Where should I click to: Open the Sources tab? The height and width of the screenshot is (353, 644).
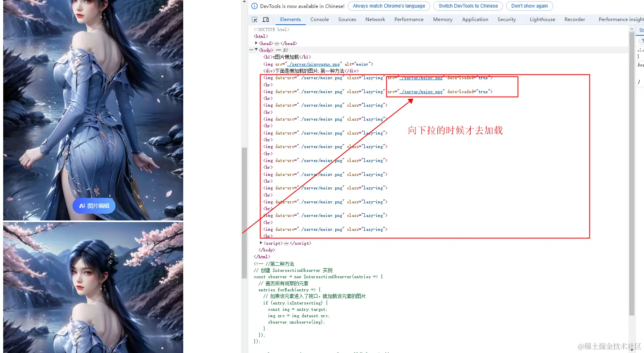[347, 20]
